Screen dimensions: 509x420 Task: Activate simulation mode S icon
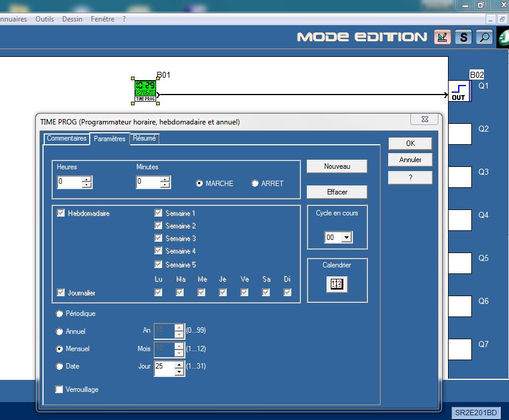coord(464,37)
